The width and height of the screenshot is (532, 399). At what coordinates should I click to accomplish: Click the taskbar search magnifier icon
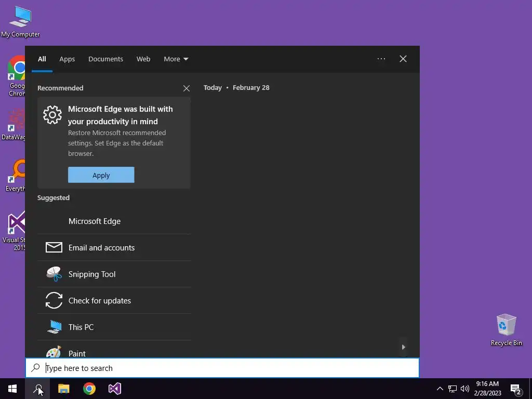37,389
